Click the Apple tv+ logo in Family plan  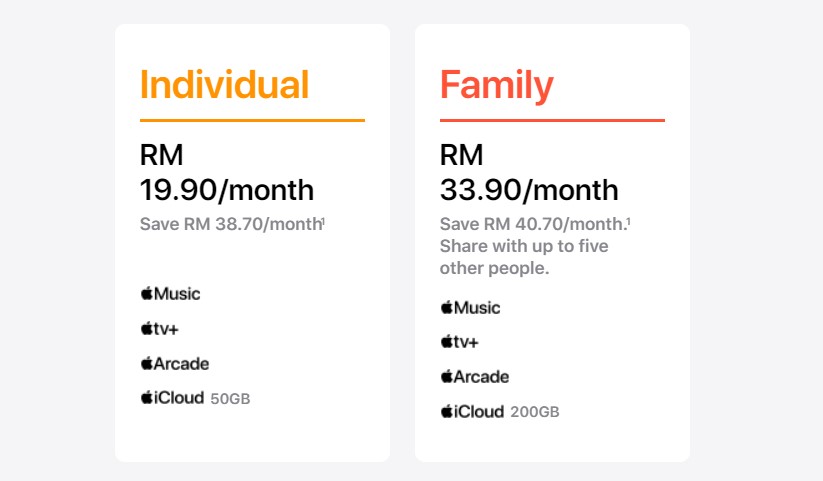pyautogui.click(x=460, y=342)
